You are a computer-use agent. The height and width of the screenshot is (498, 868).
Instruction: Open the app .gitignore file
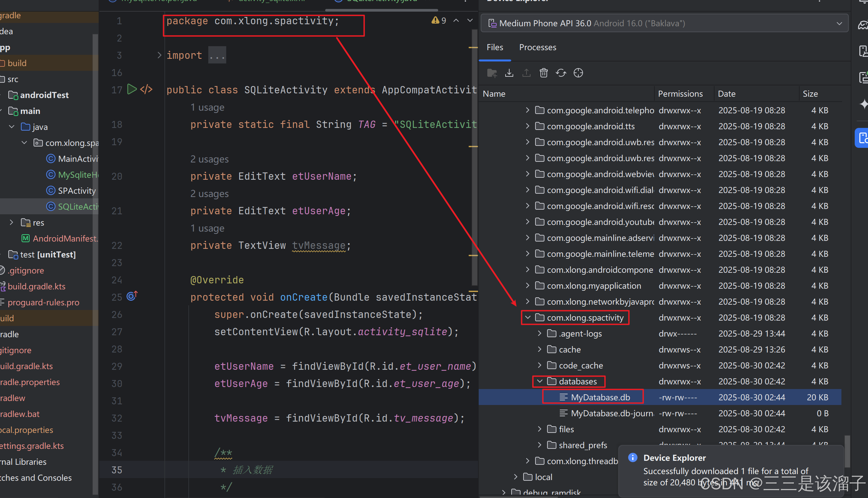[26, 270]
